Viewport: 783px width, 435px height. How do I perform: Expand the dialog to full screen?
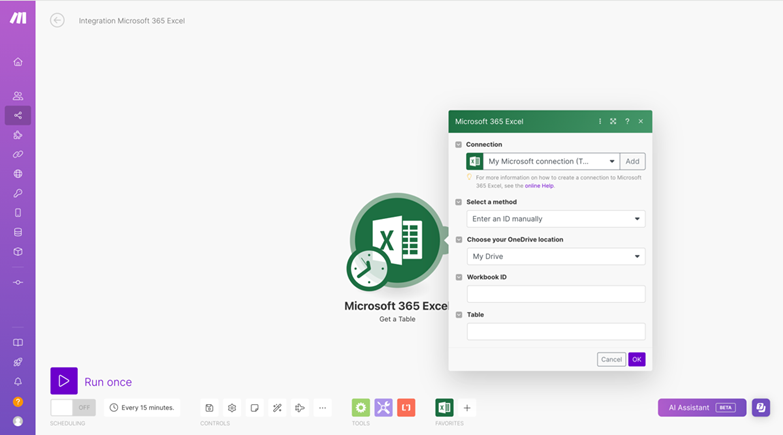tap(613, 121)
